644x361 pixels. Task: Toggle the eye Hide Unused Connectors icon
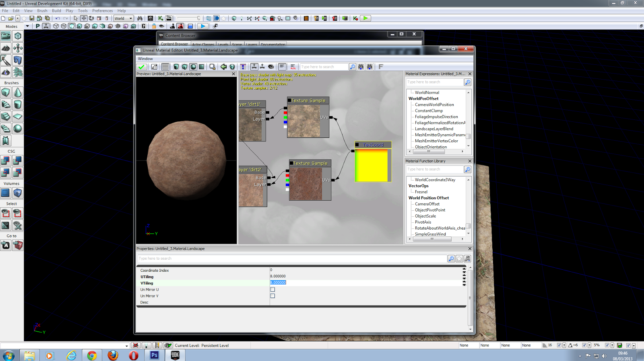pyautogui.click(x=271, y=67)
